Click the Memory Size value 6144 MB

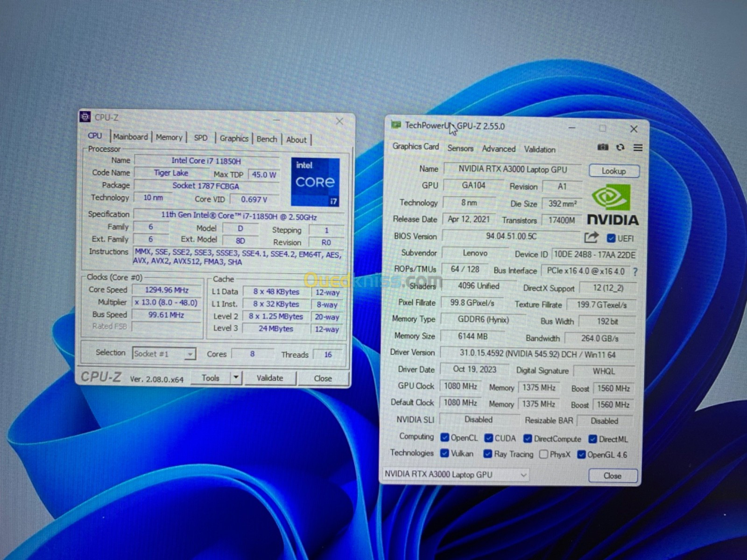click(x=472, y=336)
